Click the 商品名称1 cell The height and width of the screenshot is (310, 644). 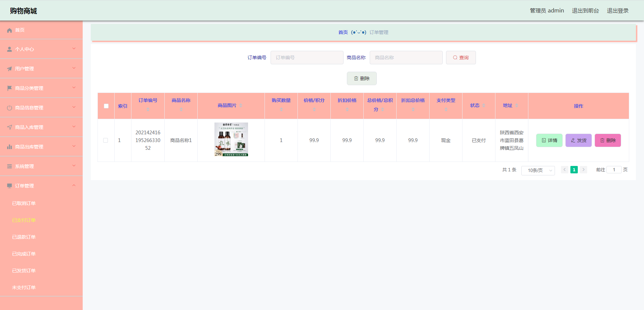[x=181, y=140]
